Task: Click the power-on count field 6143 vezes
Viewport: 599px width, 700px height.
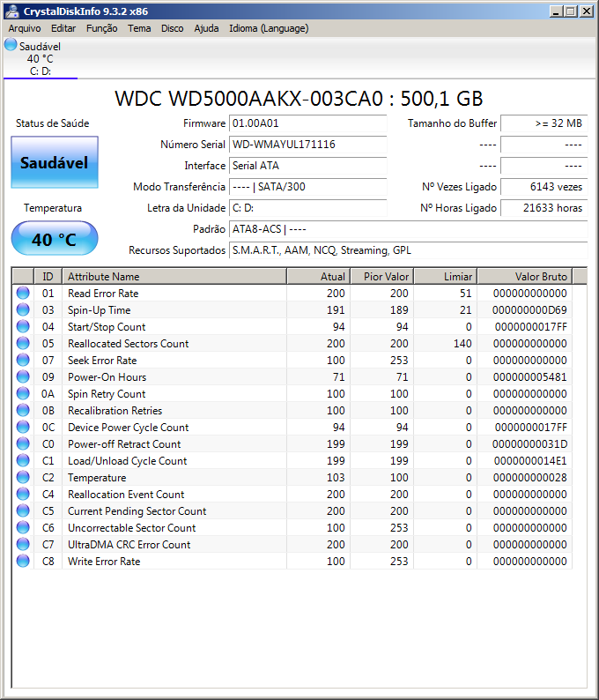Action: [544, 187]
